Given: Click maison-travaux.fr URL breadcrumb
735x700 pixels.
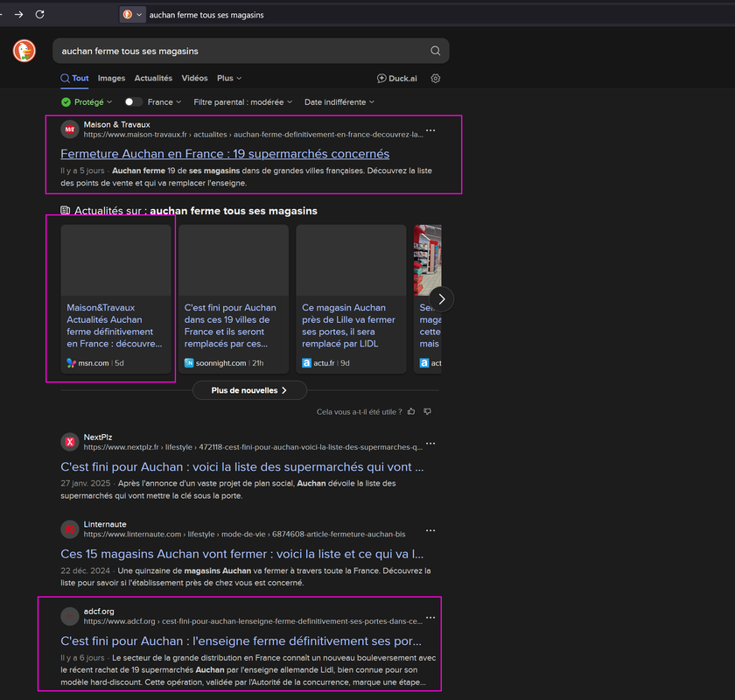Looking at the screenshot, I should 253,135.
